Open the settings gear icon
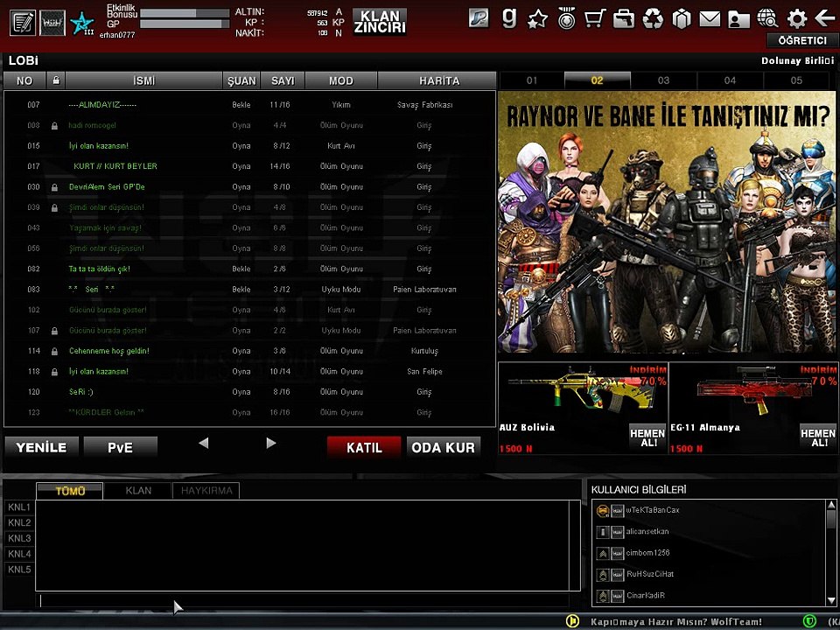 point(796,19)
